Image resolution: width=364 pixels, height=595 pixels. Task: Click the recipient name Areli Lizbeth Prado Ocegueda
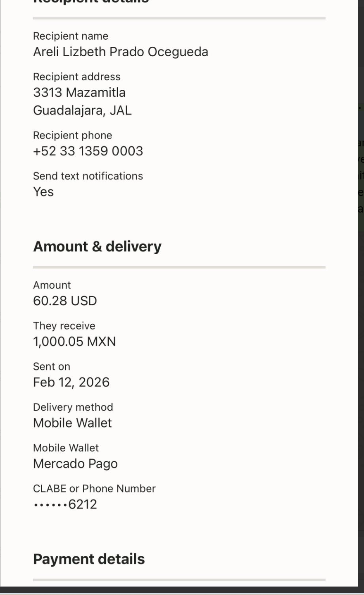120,52
